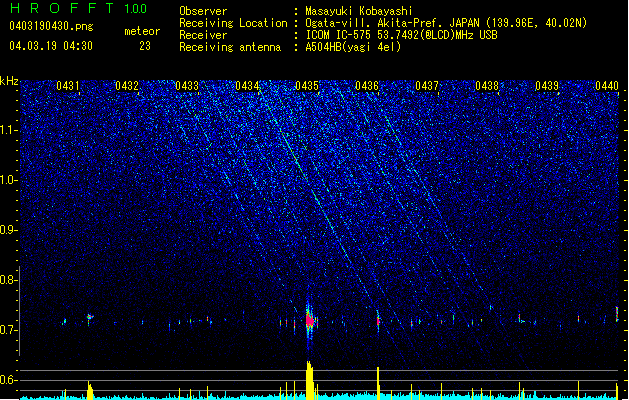Click the tall yellow power spike below 0436

tap(378, 383)
